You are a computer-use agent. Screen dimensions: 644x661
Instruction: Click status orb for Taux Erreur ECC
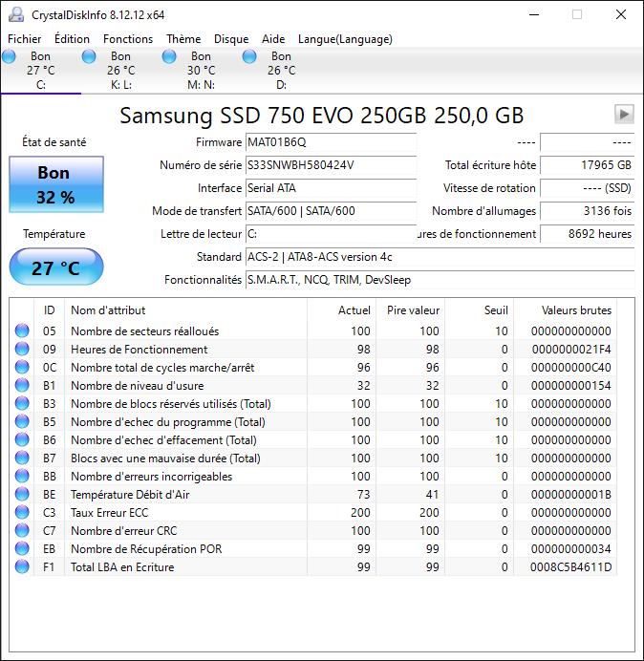tap(22, 513)
